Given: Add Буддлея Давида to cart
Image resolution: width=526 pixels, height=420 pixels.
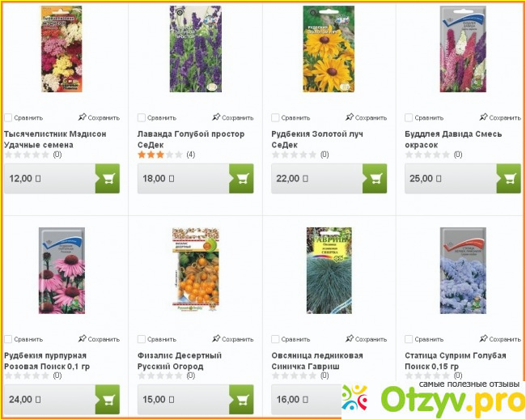Looking at the screenshot, I should point(508,179).
